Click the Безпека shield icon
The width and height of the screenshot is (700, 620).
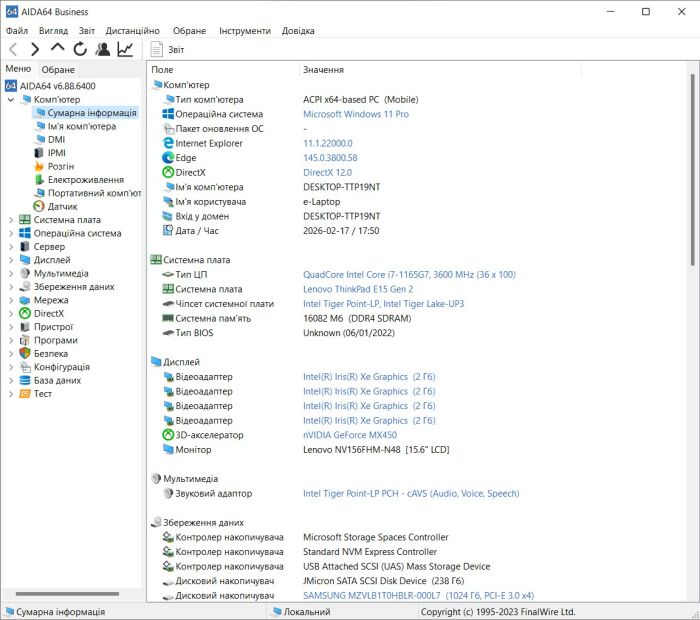tap(25, 354)
